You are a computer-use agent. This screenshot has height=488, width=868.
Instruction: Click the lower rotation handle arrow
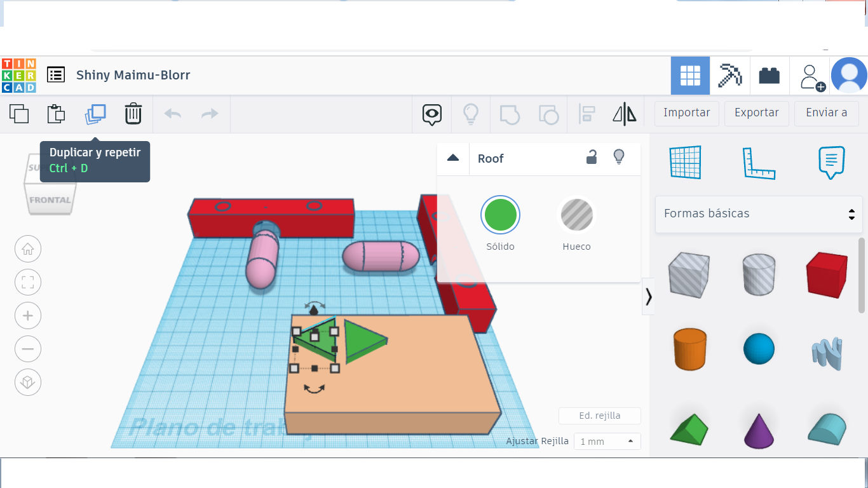[x=314, y=389]
